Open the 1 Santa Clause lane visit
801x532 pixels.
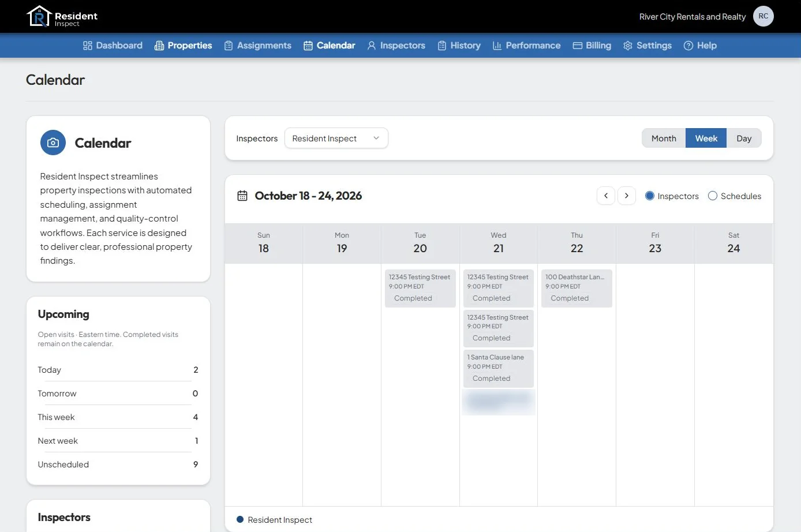(499, 368)
